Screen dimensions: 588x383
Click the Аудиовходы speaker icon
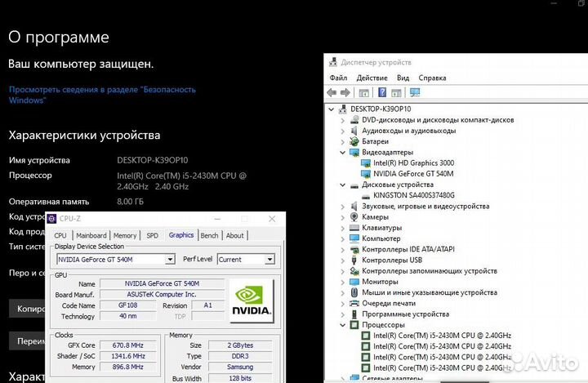point(354,131)
